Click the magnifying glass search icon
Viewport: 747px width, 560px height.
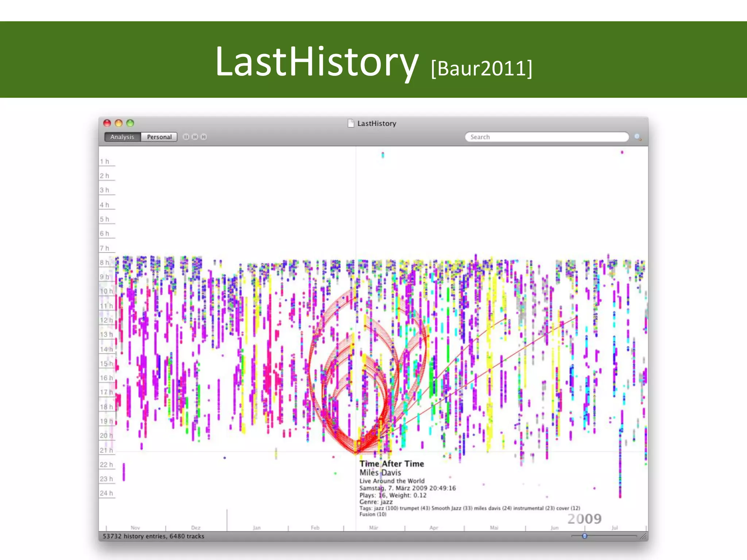tap(638, 137)
